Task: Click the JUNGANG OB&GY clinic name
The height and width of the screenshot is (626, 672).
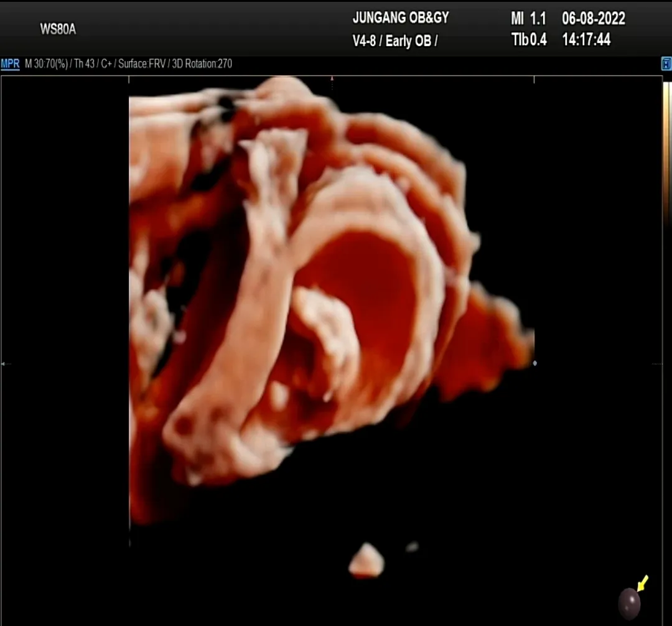Action: [x=401, y=17]
